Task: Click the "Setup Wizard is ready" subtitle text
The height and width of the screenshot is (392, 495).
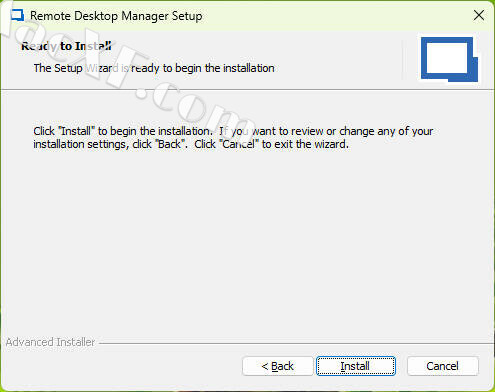Action: pyautogui.click(x=154, y=68)
